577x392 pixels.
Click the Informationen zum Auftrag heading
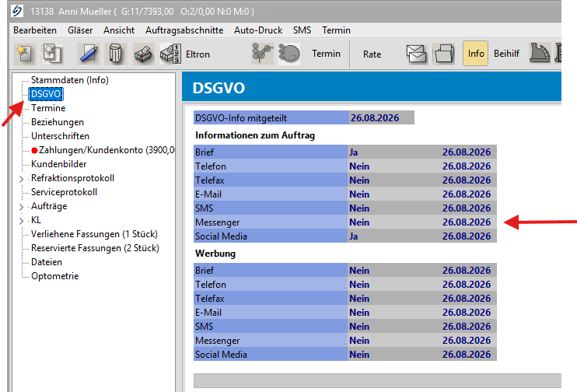tap(255, 135)
